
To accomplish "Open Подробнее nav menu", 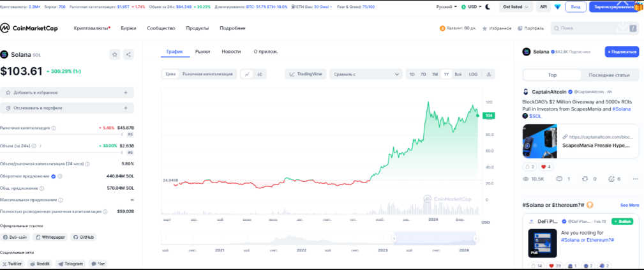I will pyautogui.click(x=232, y=28).
